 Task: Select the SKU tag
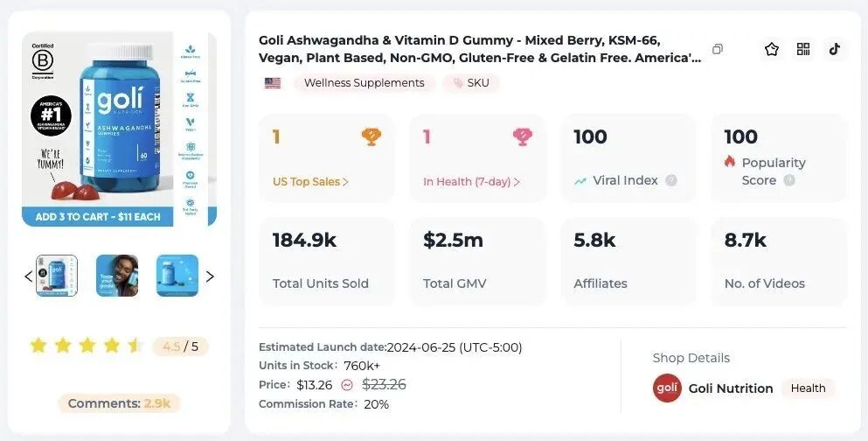pos(471,83)
